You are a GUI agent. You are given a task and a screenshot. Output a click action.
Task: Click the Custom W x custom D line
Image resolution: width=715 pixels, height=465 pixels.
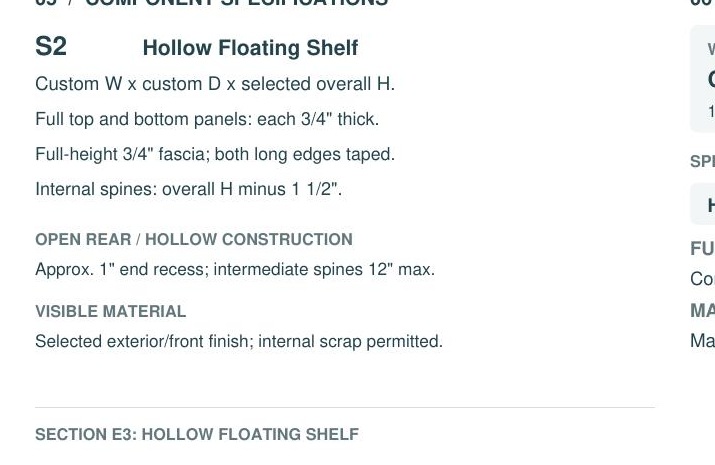(215, 84)
